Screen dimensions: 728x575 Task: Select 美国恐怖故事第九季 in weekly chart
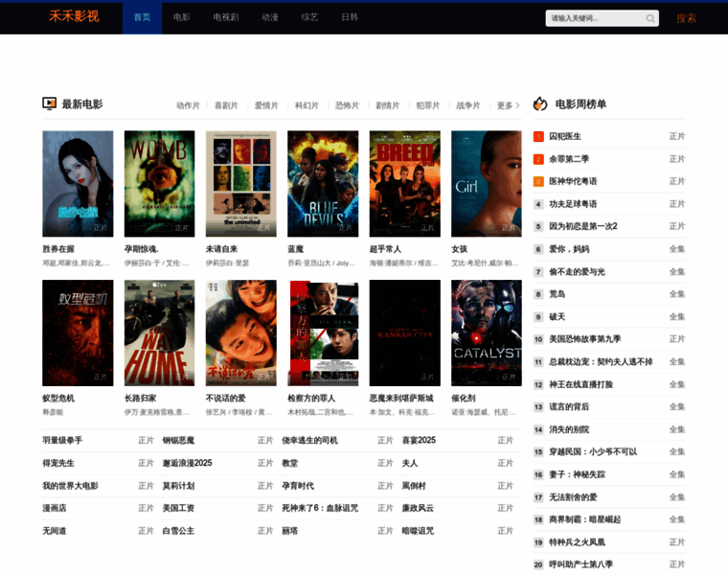coord(585,339)
